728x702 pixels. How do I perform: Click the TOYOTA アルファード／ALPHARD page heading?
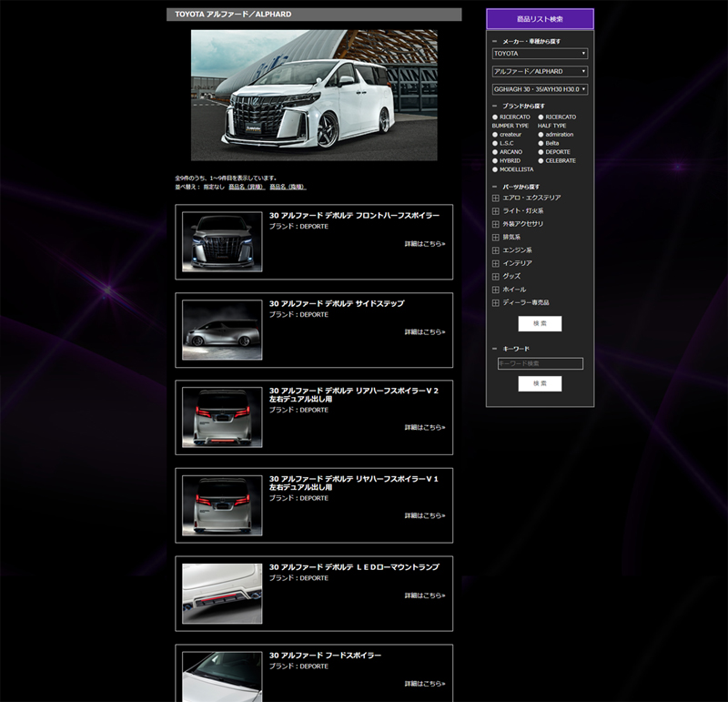233,15
